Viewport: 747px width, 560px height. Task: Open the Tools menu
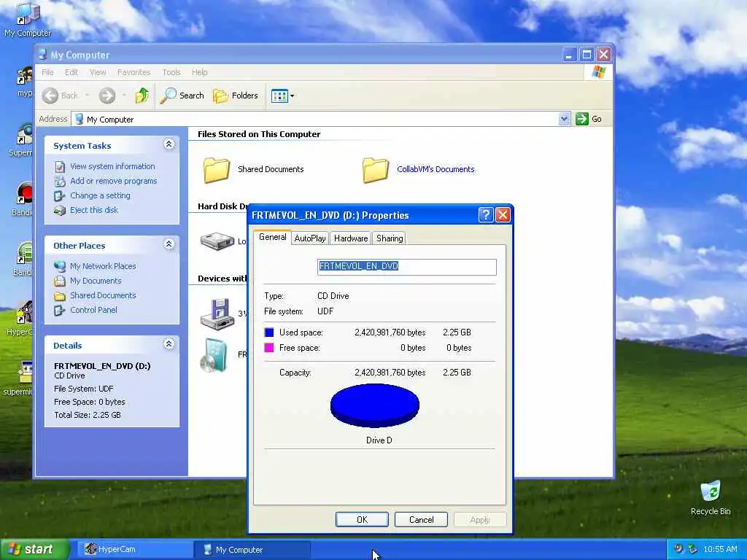pyautogui.click(x=171, y=72)
